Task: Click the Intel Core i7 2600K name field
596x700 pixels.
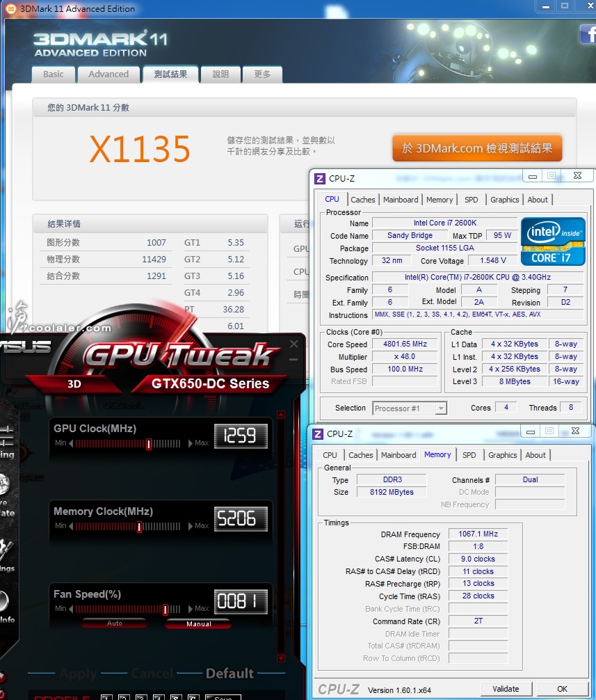Action: click(x=445, y=223)
